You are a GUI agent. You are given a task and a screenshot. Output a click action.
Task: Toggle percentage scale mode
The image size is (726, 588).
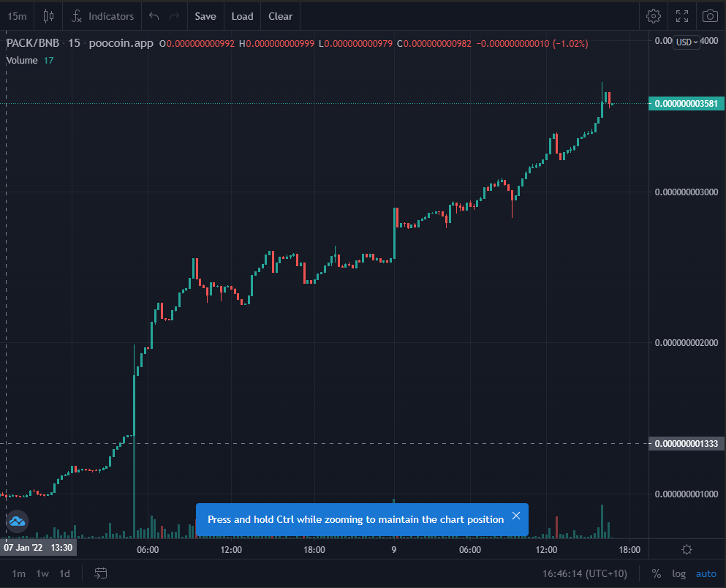[657, 573]
